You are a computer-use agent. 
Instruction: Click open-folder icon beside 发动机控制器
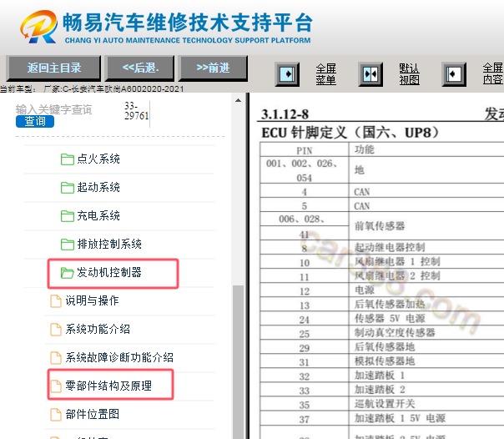click(x=68, y=273)
